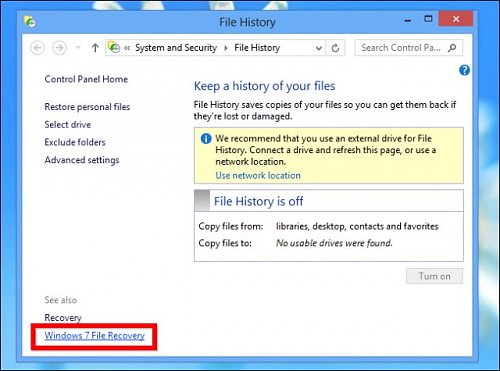Open Restore personal files
This screenshot has height=371, width=500.
tap(87, 107)
